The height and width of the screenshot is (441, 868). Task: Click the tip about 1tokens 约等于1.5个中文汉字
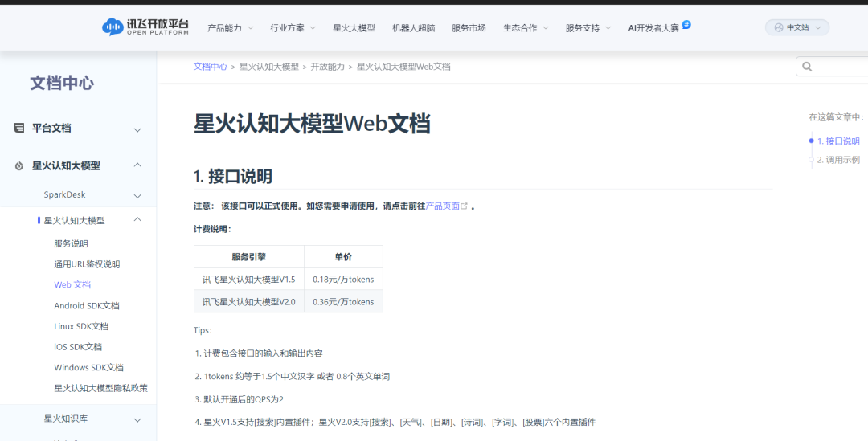[296, 376]
